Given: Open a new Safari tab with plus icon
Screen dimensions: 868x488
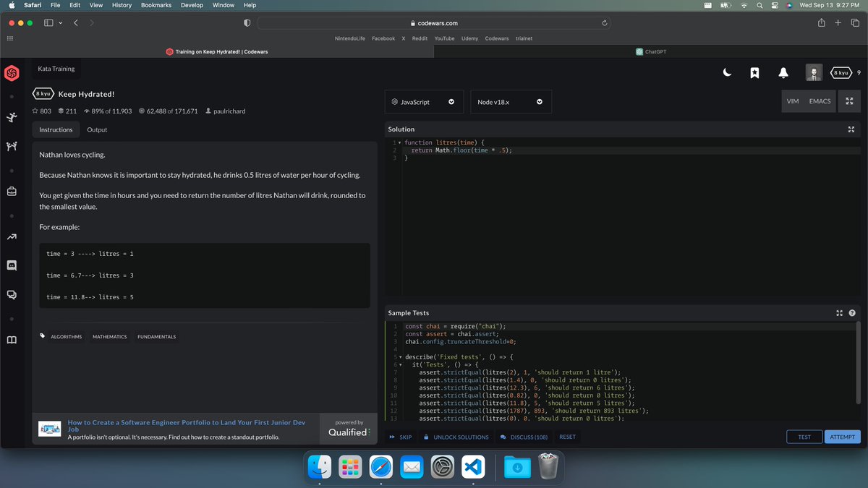Looking at the screenshot, I should [x=838, y=23].
